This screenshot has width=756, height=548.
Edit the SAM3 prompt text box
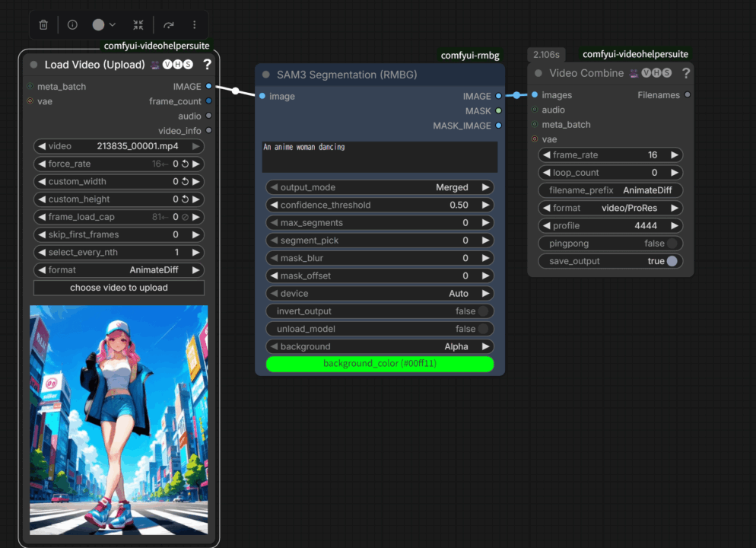pyautogui.click(x=380, y=157)
